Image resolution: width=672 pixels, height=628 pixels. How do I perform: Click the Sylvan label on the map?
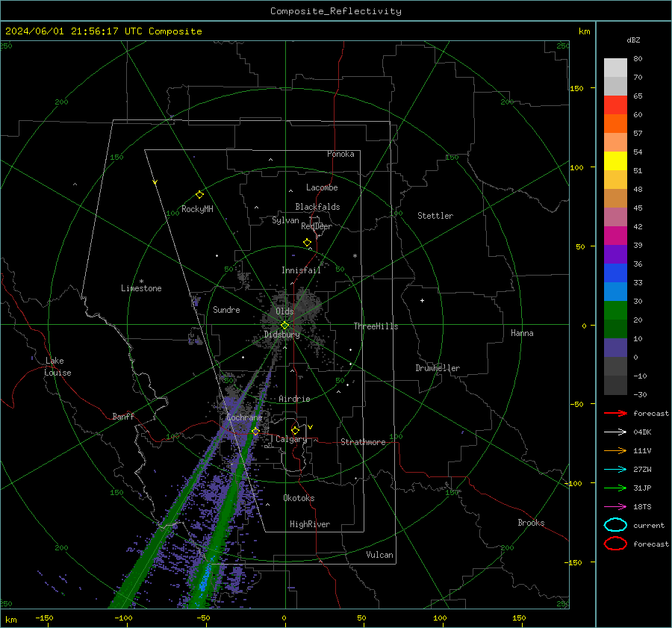(x=285, y=220)
